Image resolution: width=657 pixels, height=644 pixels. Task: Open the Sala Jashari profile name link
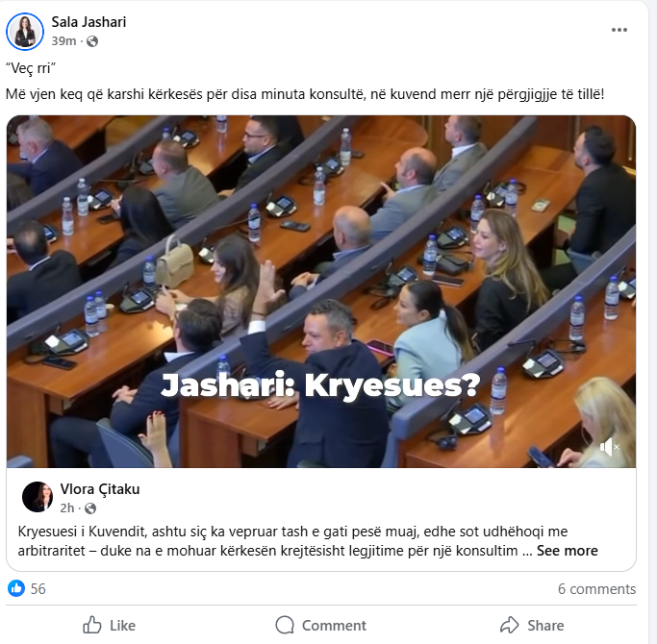coord(88,22)
